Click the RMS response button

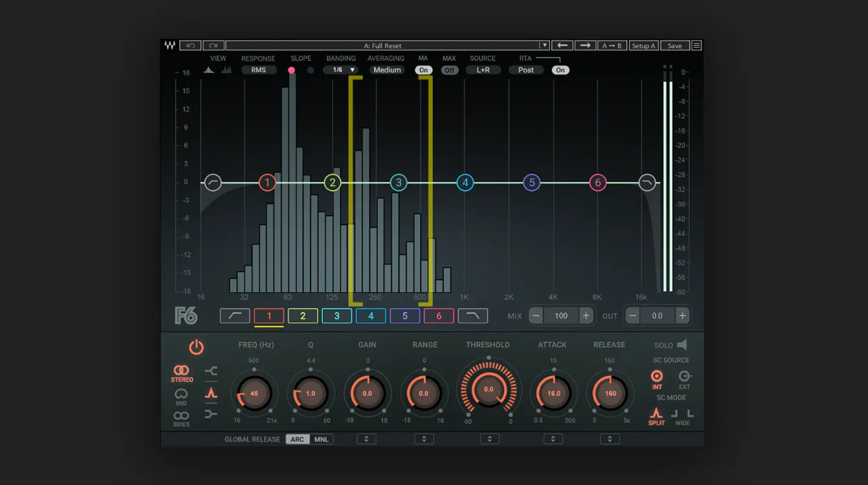258,70
